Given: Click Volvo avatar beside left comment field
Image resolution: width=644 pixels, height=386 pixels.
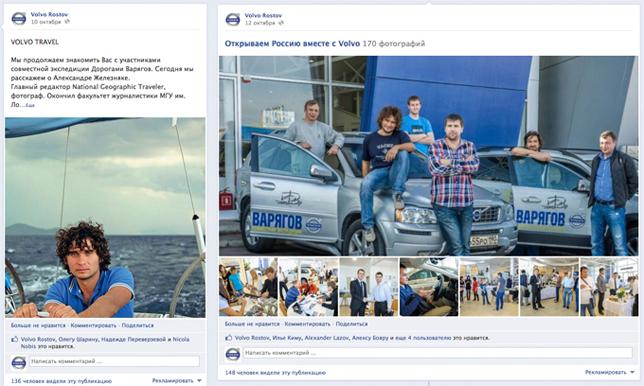Looking at the screenshot, I should tap(18, 362).
